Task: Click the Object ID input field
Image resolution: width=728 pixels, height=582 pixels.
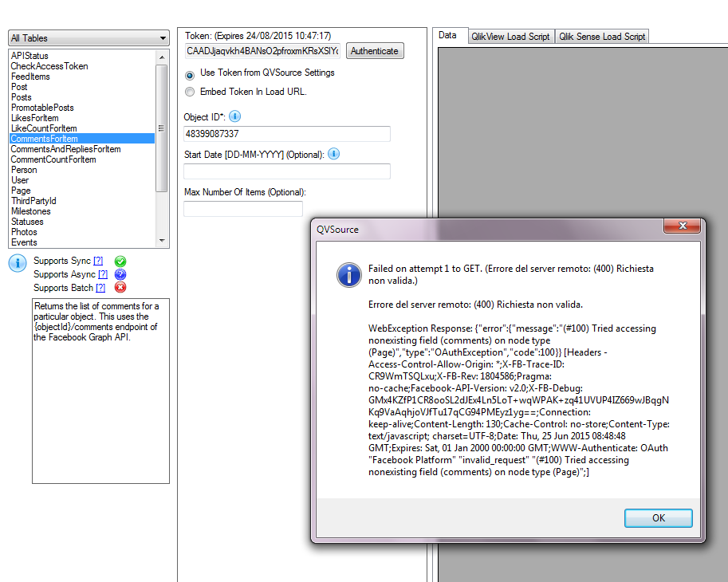Action: tap(287, 134)
